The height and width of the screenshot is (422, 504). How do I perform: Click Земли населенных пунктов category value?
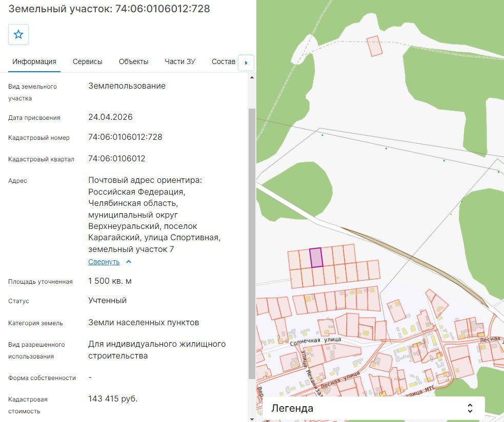click(144, 323)
